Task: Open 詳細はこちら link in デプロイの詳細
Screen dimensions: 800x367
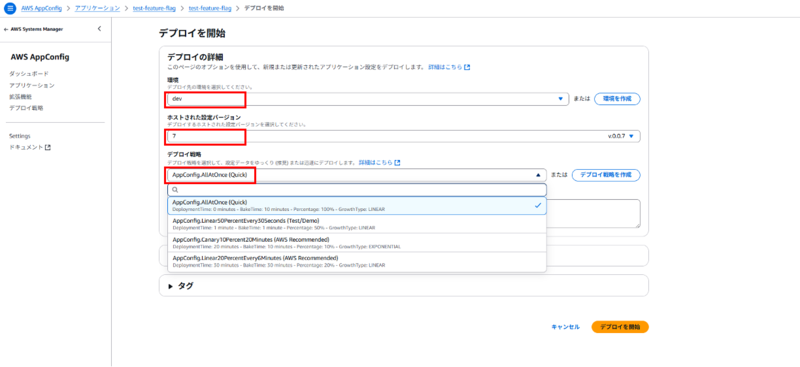Action: pos(449,67)
